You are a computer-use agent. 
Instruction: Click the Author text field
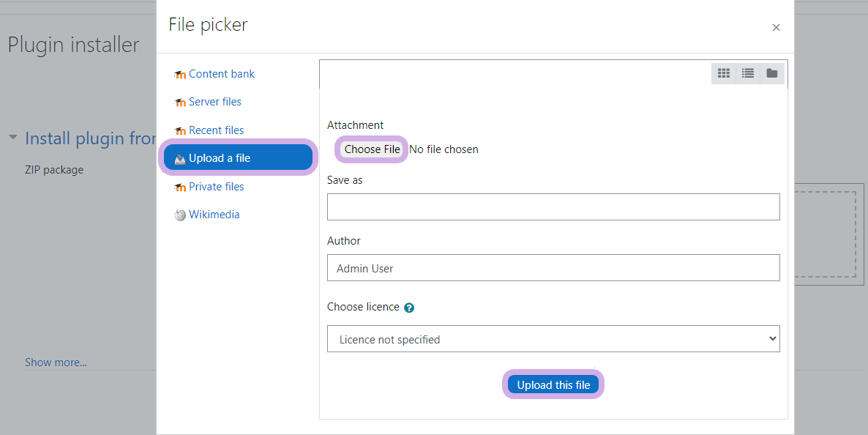pos(553,268)
